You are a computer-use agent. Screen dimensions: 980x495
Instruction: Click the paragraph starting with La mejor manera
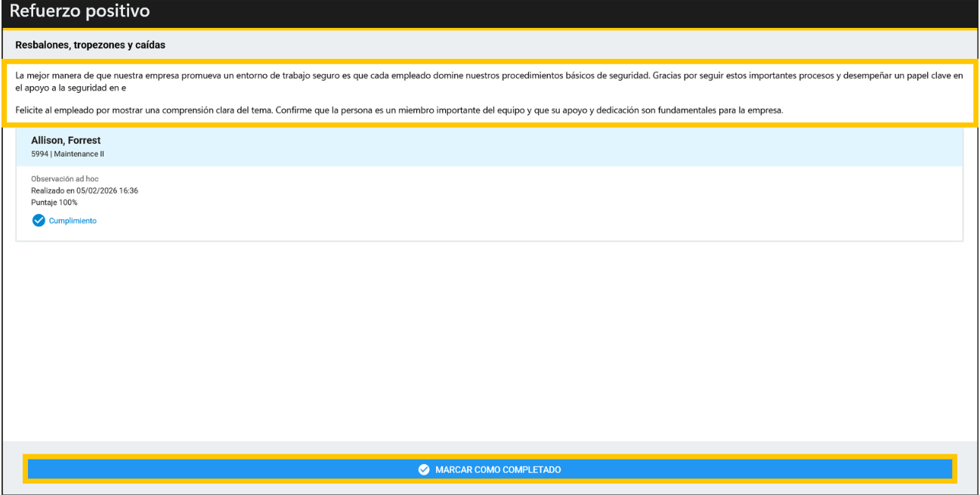click(302, 76)
